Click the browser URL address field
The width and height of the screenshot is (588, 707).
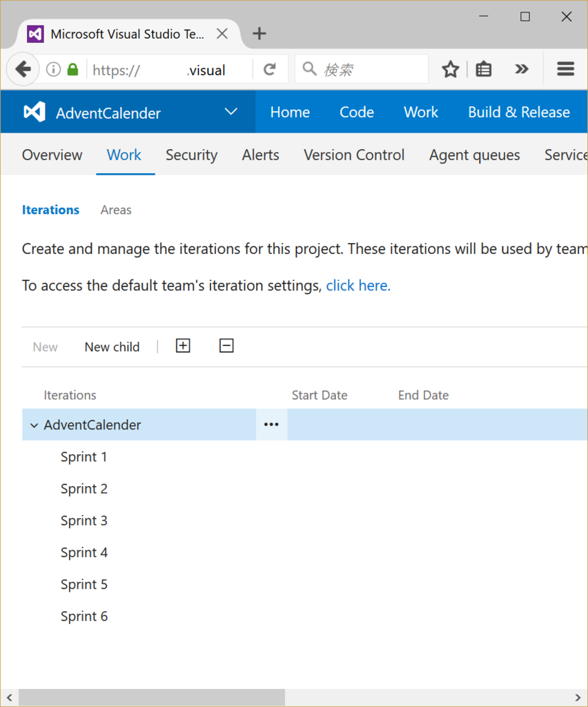[x=169, y=70]
